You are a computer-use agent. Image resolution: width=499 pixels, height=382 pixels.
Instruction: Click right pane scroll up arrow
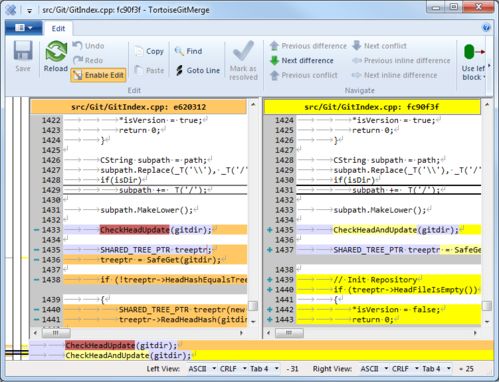[x=487, y=105]
